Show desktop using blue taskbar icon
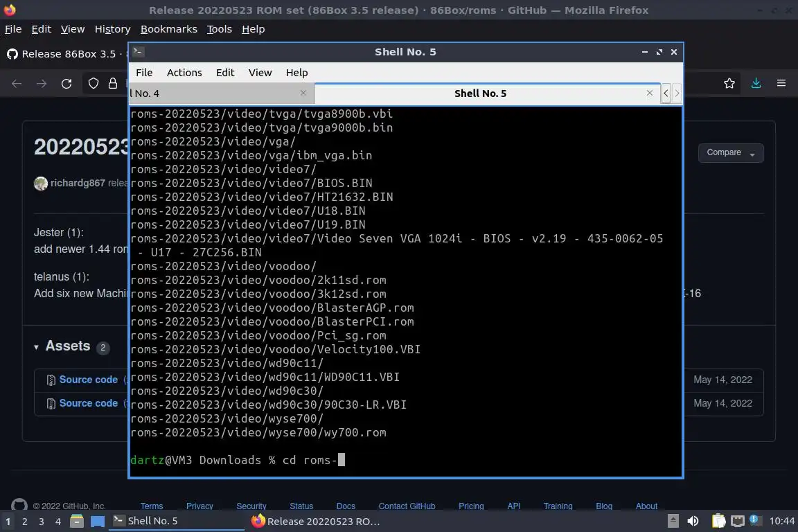 point(98,522)
